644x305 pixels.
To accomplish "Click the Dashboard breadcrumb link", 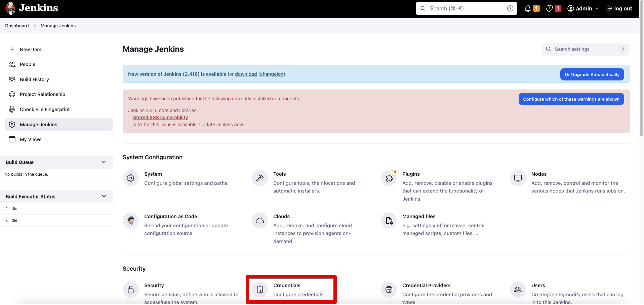I will (17, 26).
